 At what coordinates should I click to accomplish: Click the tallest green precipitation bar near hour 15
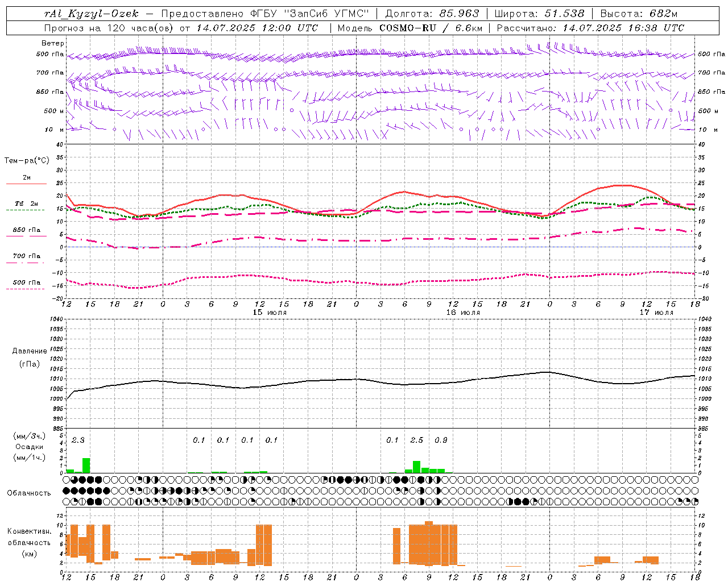click(x=86, y=465)
